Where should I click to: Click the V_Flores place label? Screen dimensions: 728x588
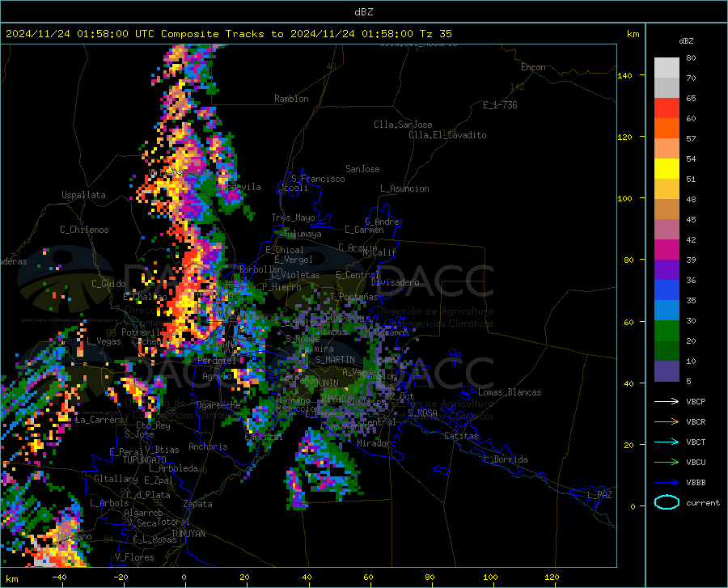(x=134, y=557)
